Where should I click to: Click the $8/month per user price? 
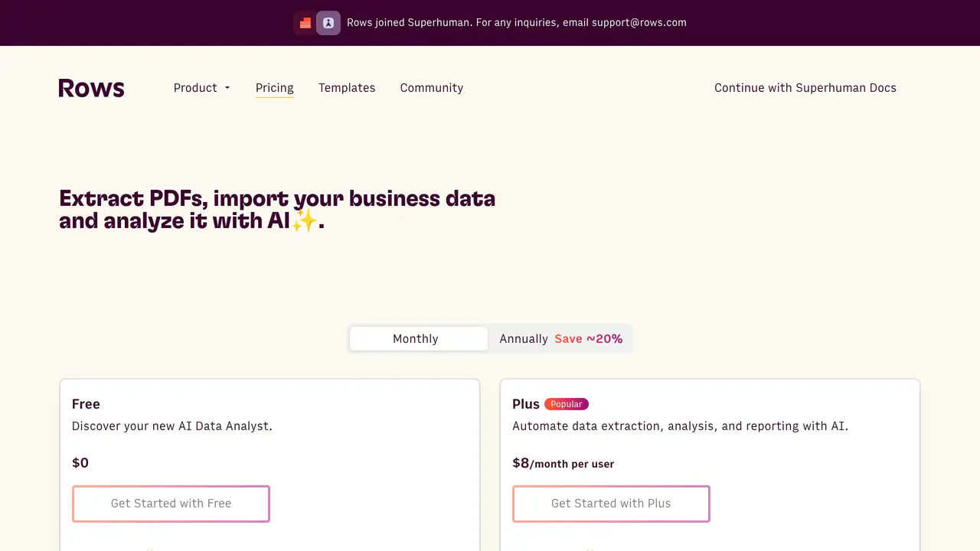pyautogui.click(x=563, y=463)
